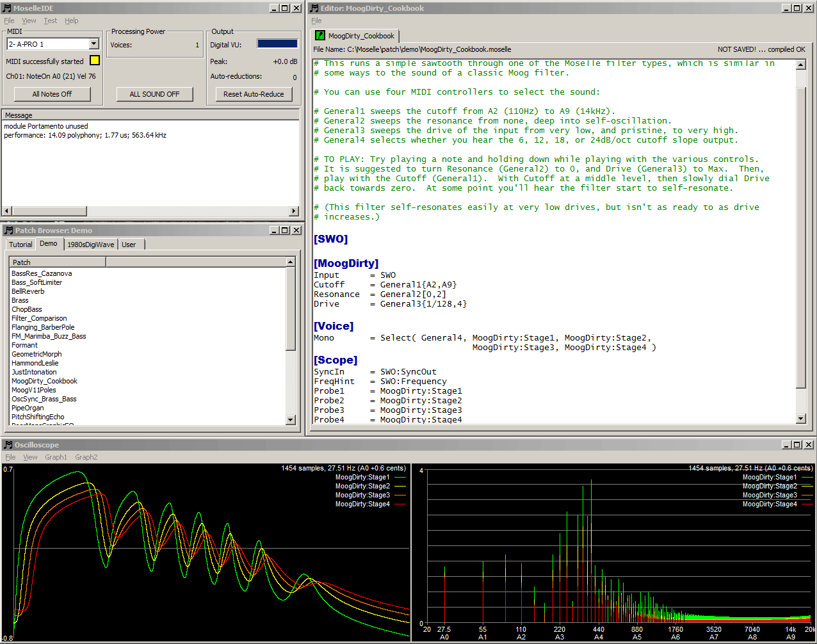Screen dimensions: 817x644
Task: Open the Oscilloscope Graph1 menu
Action: coord(56,457)
